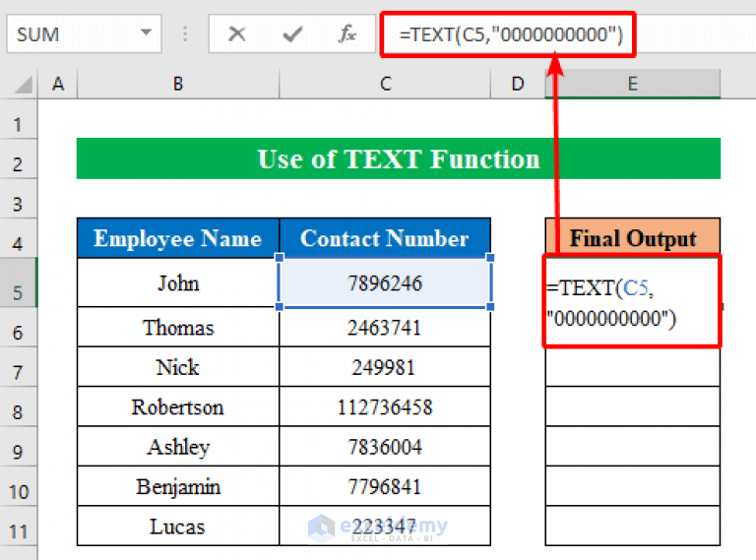Click contact number 249981

385,367
